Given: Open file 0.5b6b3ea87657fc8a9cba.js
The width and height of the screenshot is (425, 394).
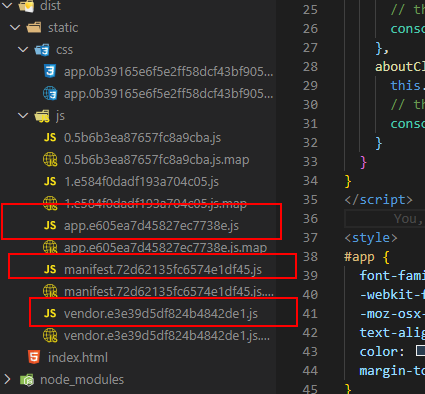Looking at the screenshot, I should coord(142,138).
